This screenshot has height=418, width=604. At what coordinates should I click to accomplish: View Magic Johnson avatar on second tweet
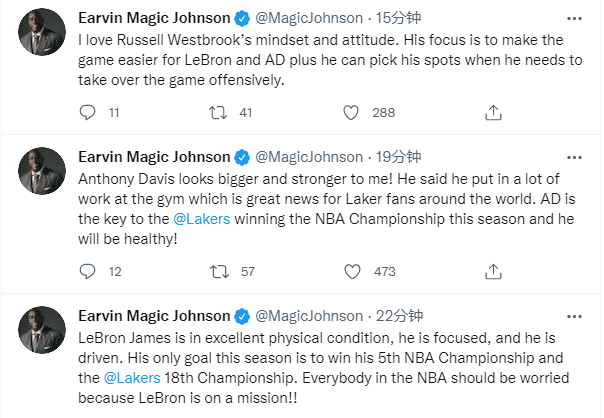pos(41,174)
